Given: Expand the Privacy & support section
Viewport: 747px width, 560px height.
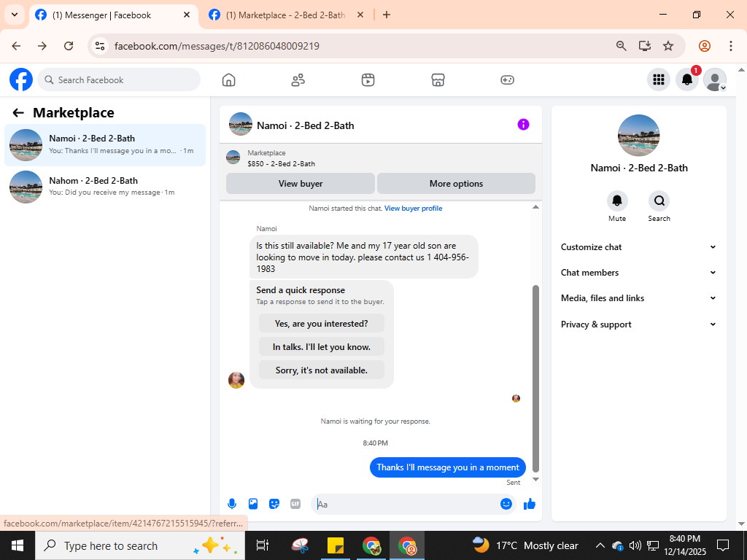Looking at the screenshot, I should pos(638,324).
